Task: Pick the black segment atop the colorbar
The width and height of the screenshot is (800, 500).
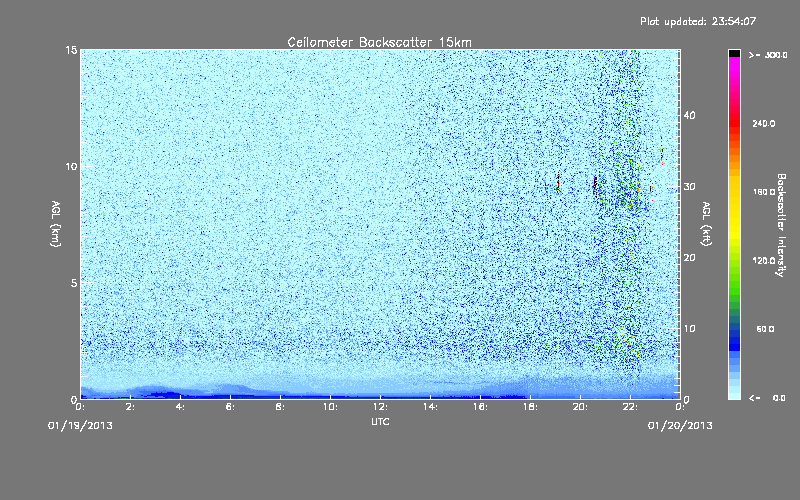Action: 734,53
